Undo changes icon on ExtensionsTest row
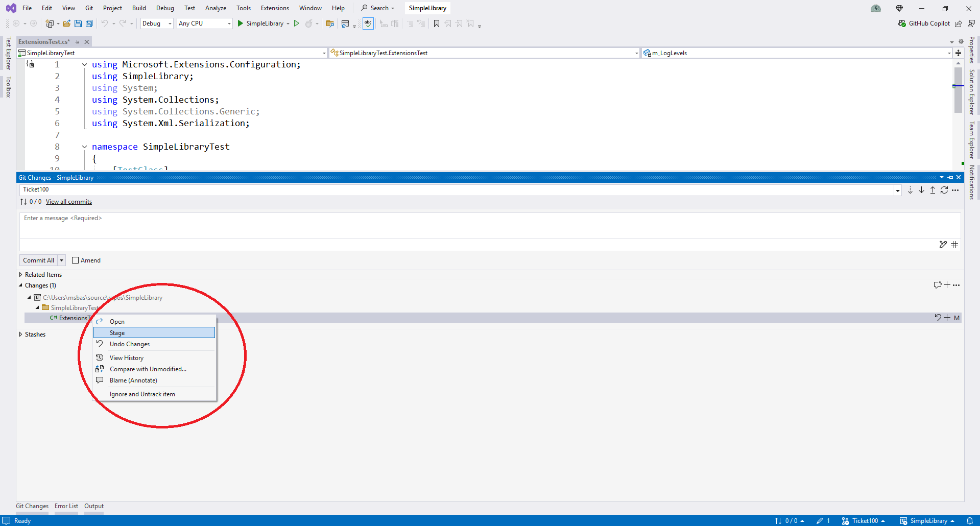Image resolution: width=980 pixels, height=526 pixels. [x=938, y=318]
